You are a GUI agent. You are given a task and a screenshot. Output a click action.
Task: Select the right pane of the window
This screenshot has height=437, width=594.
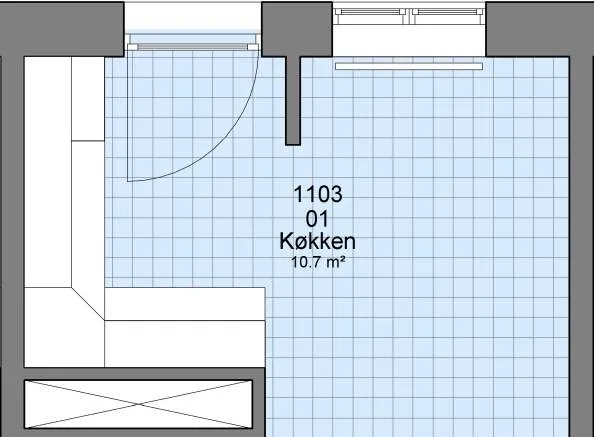[x=448, y=12]
